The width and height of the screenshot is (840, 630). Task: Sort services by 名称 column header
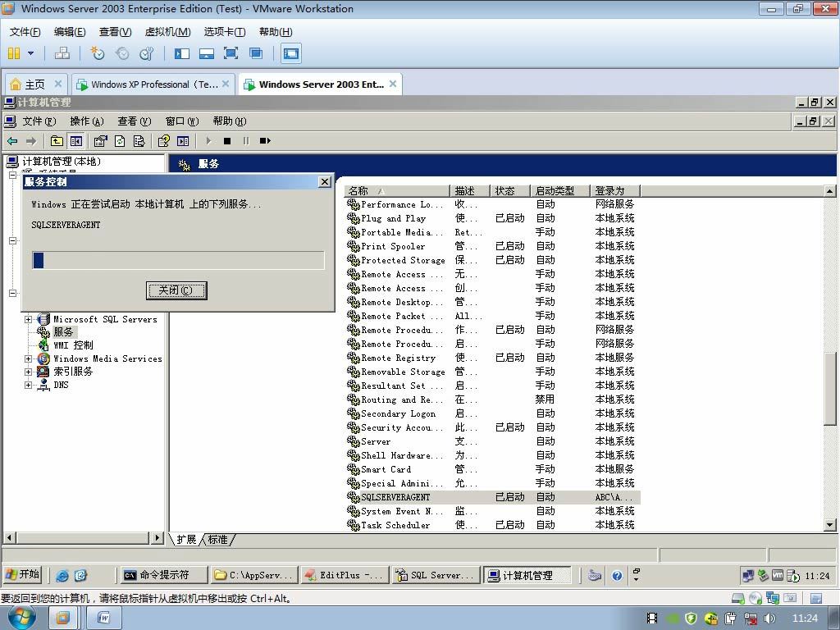396,190
